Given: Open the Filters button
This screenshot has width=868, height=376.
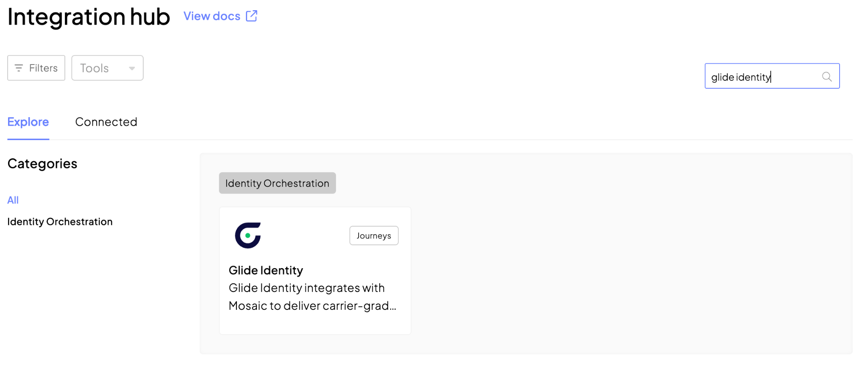Looking at the screenshot, I should pyautogui.click(x=36, y=68).
